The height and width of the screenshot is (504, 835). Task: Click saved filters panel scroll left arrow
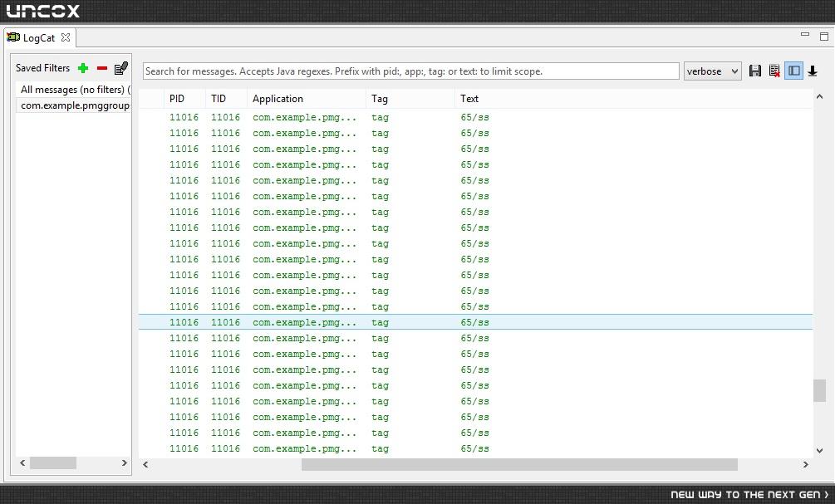(22, 463)
